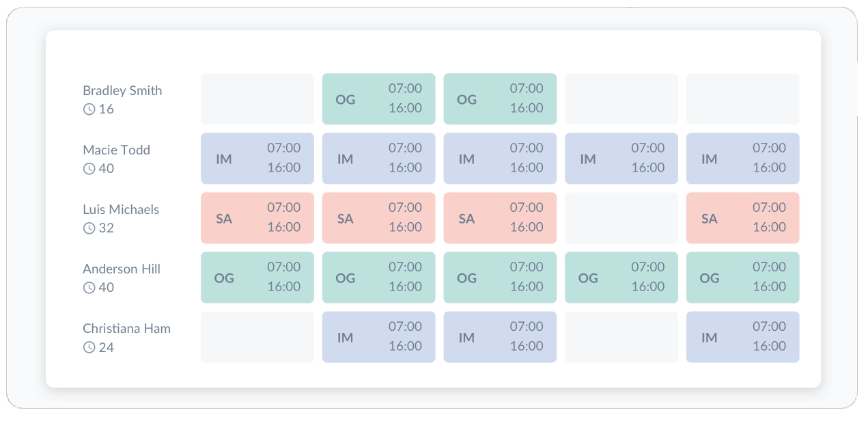Click the clock icon beside Macie Todd
Screen dimensions: 868x432
(88, 168)
